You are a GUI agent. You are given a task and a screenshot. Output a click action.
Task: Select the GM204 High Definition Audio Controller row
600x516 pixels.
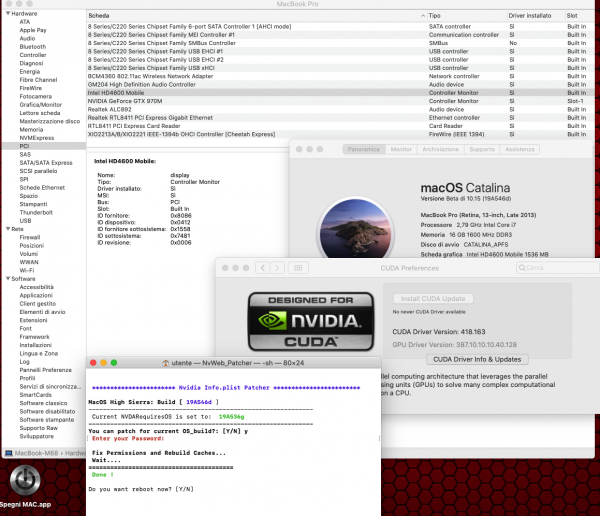[340, 85]
